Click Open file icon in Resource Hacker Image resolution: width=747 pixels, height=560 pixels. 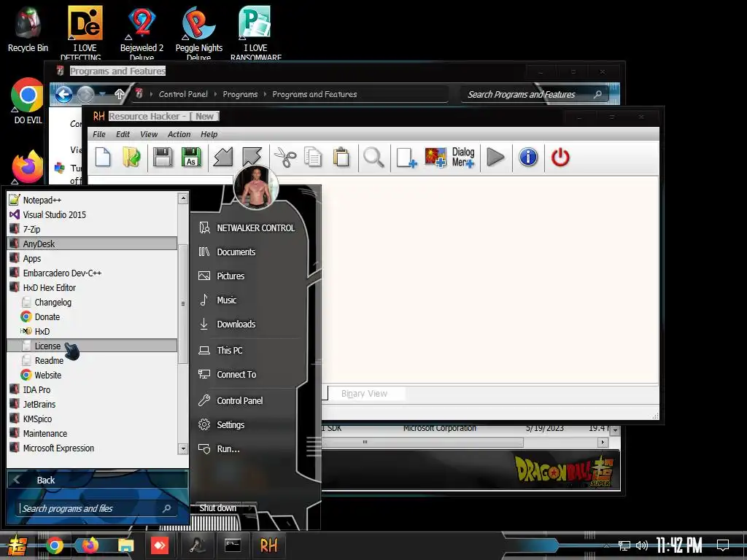click(131, 157)
